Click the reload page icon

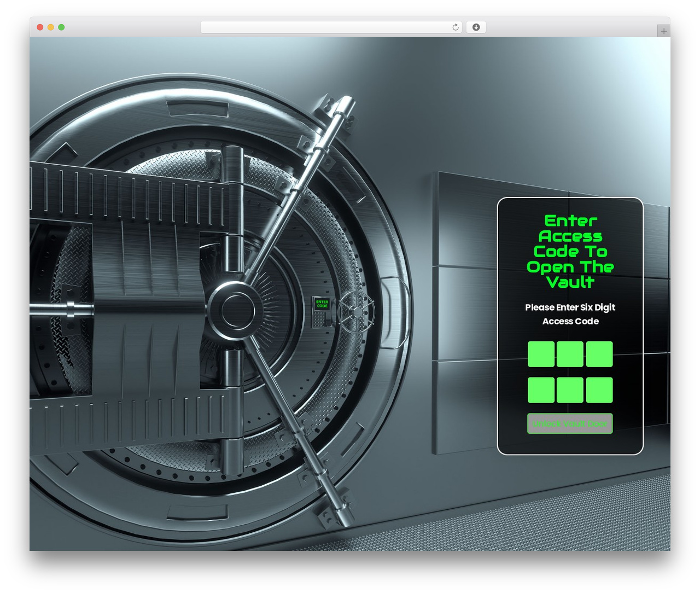[x=455, y=27]
